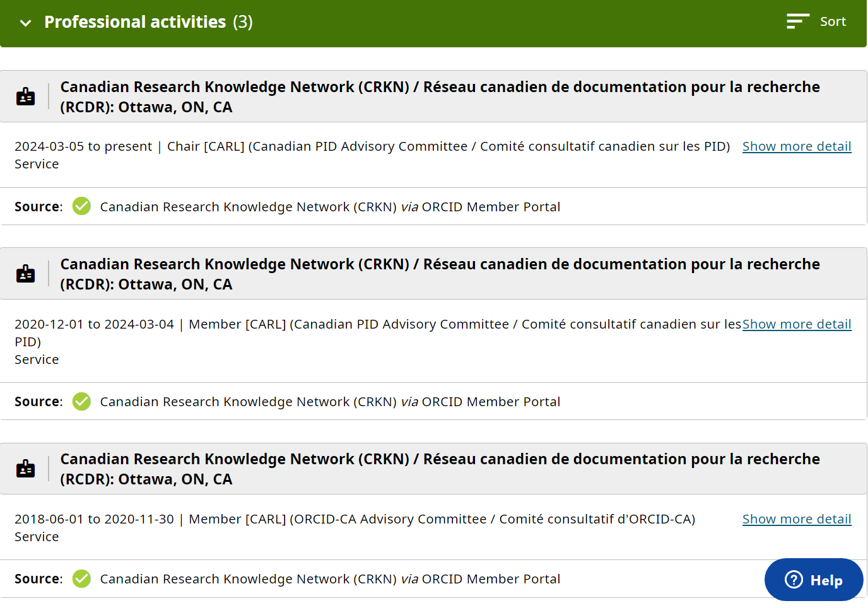
Task: Click the briefcase icon on the second CRKN entry
Action: click(25, 273)
